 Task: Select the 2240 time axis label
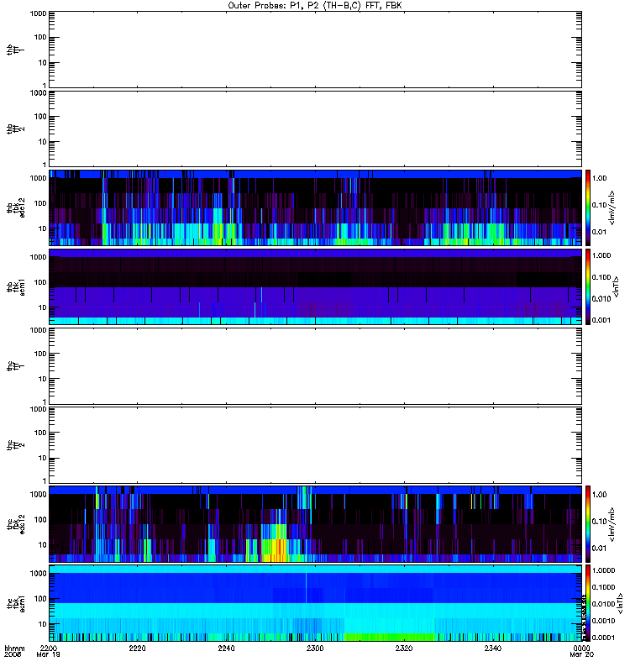click(x=226, y=648)
